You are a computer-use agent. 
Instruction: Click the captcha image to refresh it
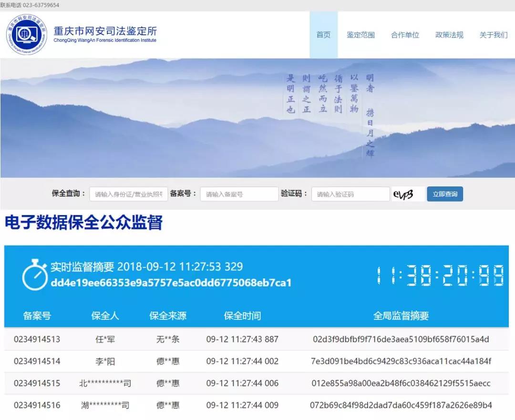tap(408, 194)
